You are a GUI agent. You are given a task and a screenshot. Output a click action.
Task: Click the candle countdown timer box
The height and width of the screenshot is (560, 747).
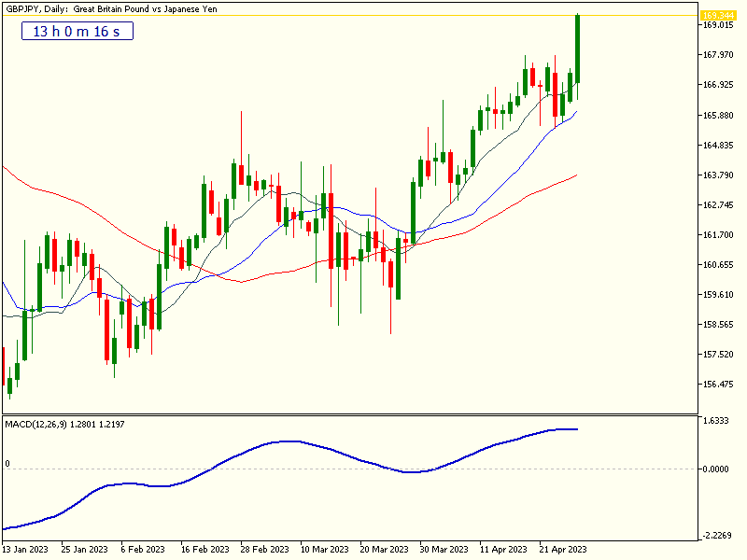point(76,31)
